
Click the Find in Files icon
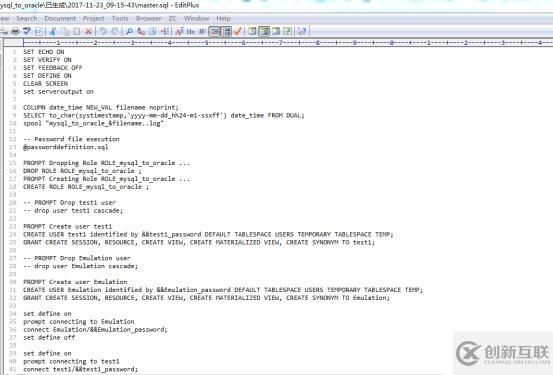[x=153, y=31]
